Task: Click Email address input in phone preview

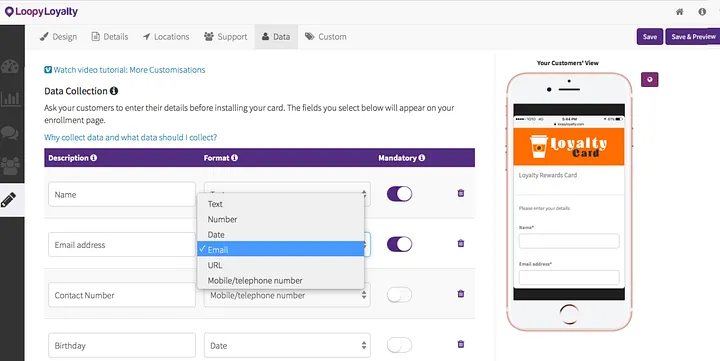Action: [569, 277]
